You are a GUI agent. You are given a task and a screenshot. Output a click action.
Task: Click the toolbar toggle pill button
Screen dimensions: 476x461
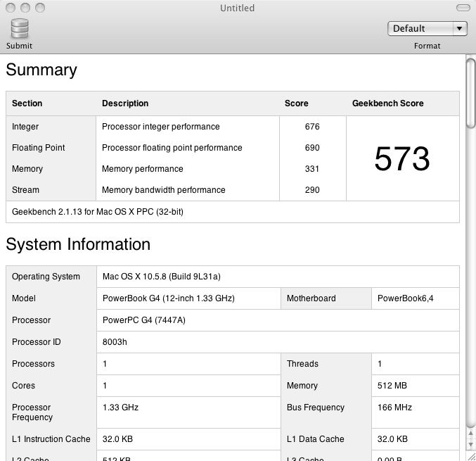pyautogui.click(x=463, y=8)
